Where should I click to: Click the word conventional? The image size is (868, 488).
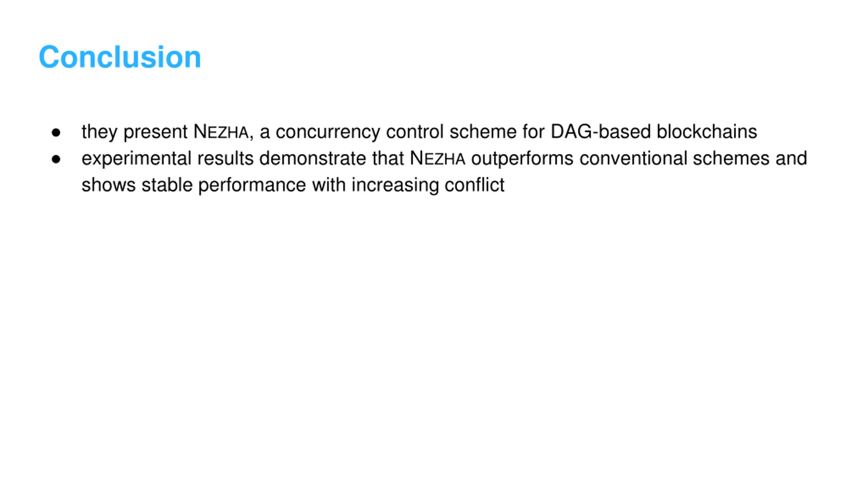pyautogui.click(x=633, y=158)
